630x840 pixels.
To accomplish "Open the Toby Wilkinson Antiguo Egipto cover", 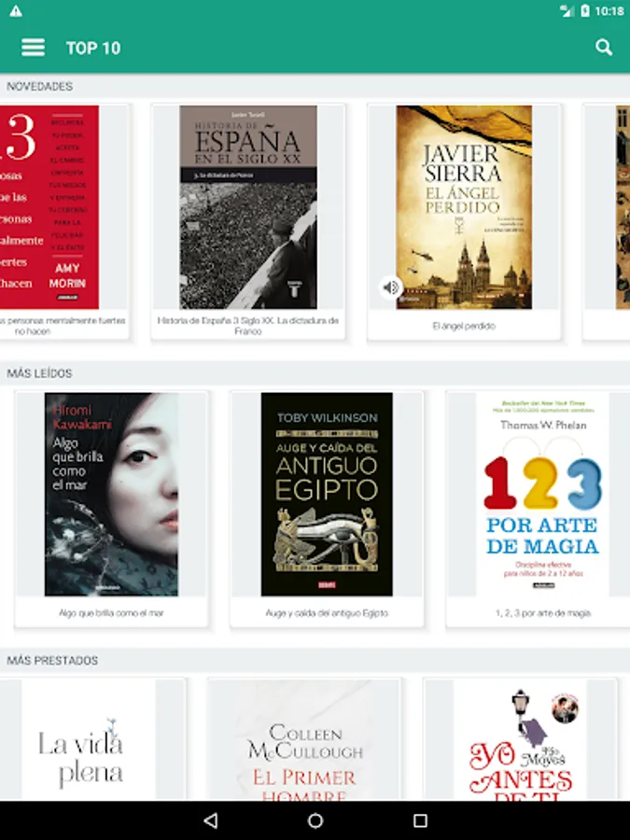I will click(327, 494).
